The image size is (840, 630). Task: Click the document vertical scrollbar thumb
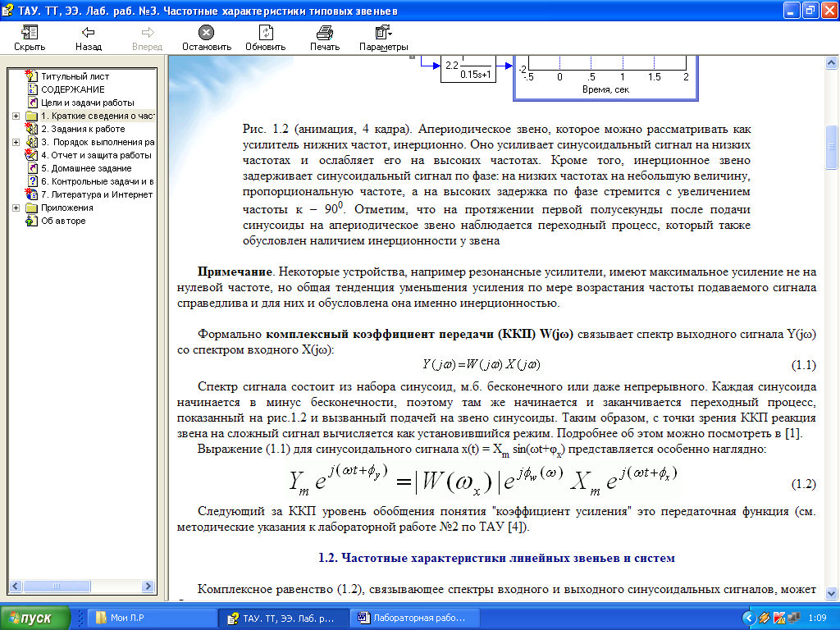831,148
